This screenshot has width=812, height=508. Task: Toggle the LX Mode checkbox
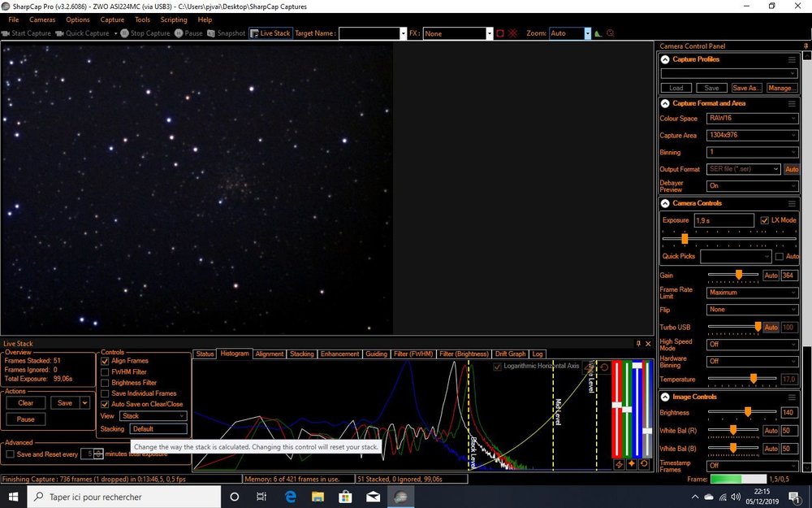[764, 220]
